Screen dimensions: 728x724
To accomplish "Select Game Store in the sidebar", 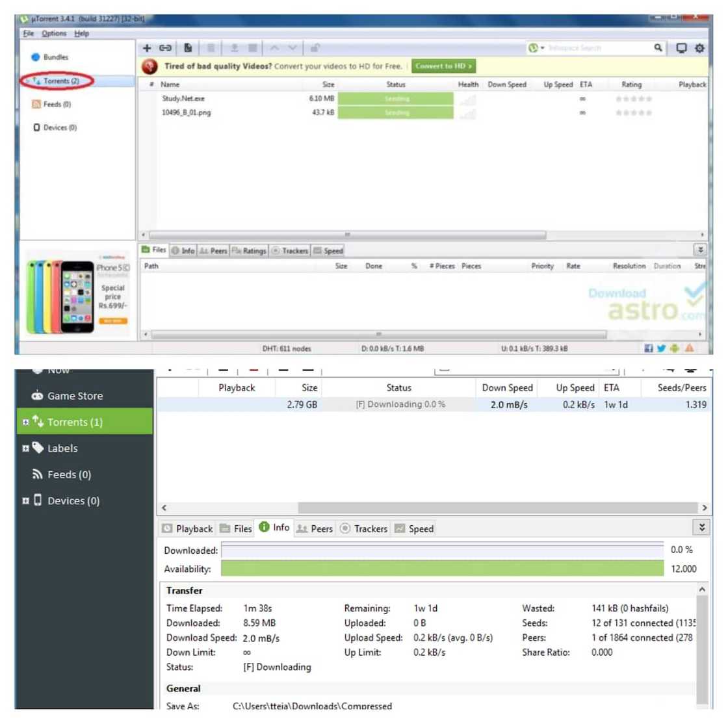I will [x=75, y=396].
